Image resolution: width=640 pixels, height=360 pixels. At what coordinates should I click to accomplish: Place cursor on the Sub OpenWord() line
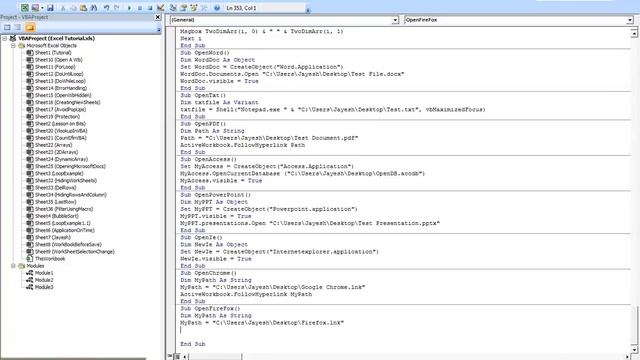(x=205, y=53)
